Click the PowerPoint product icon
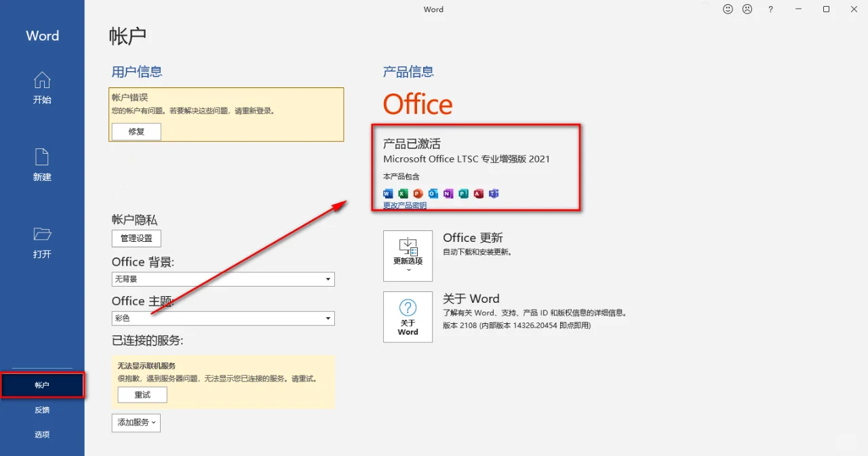This screenshot has height=456, width=868. 418,193
